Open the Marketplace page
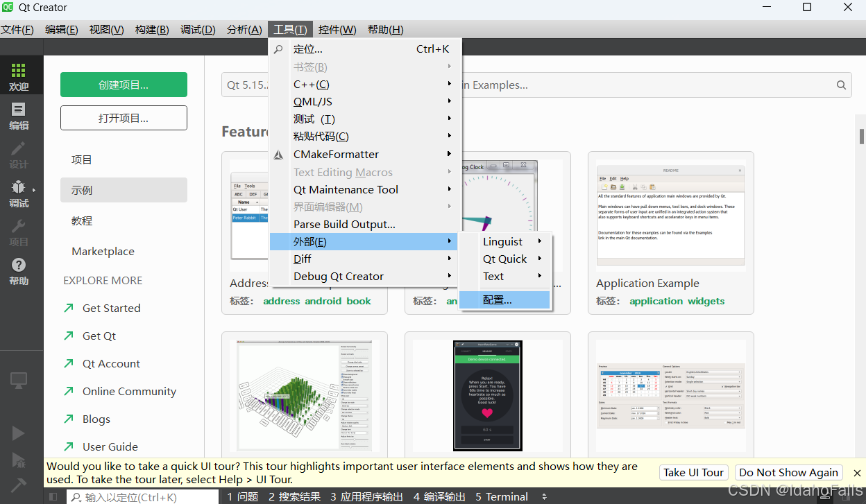The height and width of the screenshot is (504, 866). [x=124, y=251]
